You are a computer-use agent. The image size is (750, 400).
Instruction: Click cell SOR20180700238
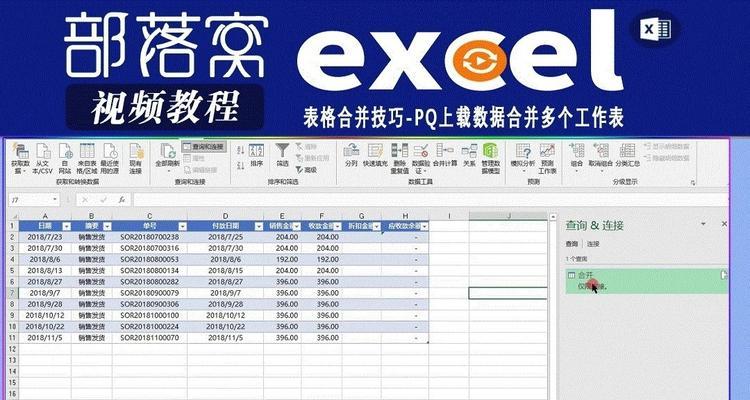(x=150, y=237)
